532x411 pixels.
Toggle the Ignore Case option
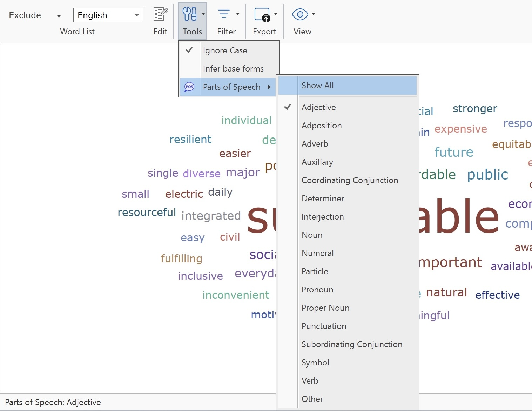[225, 50]
